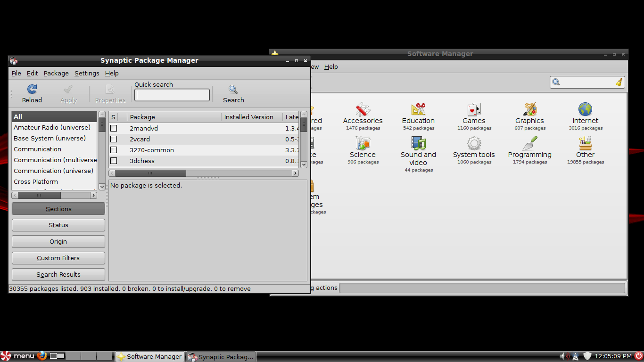644x362 pixels.
Task: Select the Amateur Radio (universe) section
Action: click(x=54, y=127)
